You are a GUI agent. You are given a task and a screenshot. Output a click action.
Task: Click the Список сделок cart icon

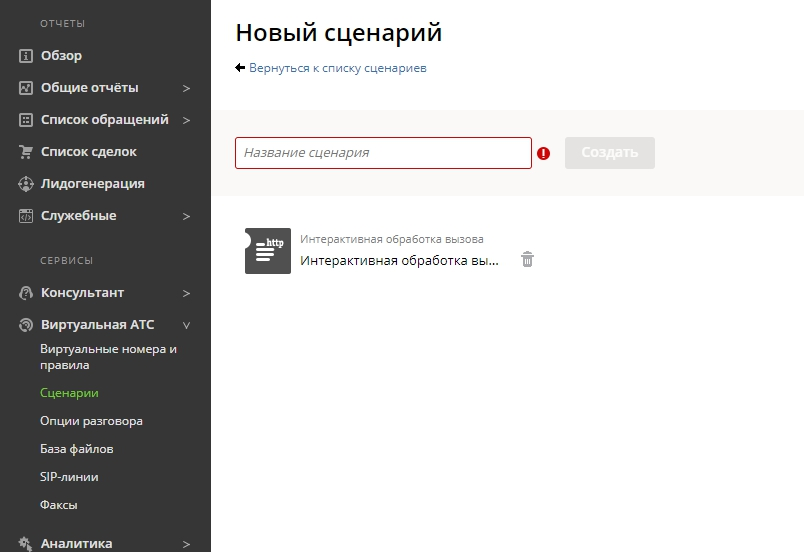(26, 152)
